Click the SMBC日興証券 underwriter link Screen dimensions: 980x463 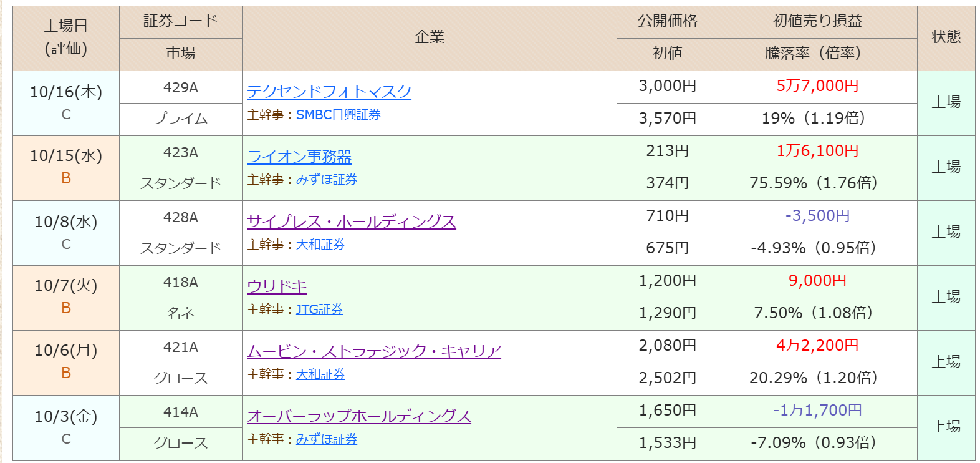pos(338,115)
